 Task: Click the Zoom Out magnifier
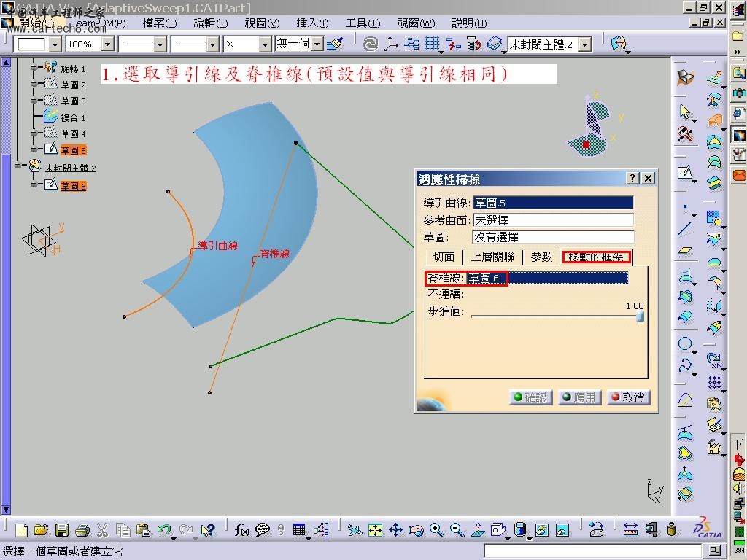click(x=457, y=530)
